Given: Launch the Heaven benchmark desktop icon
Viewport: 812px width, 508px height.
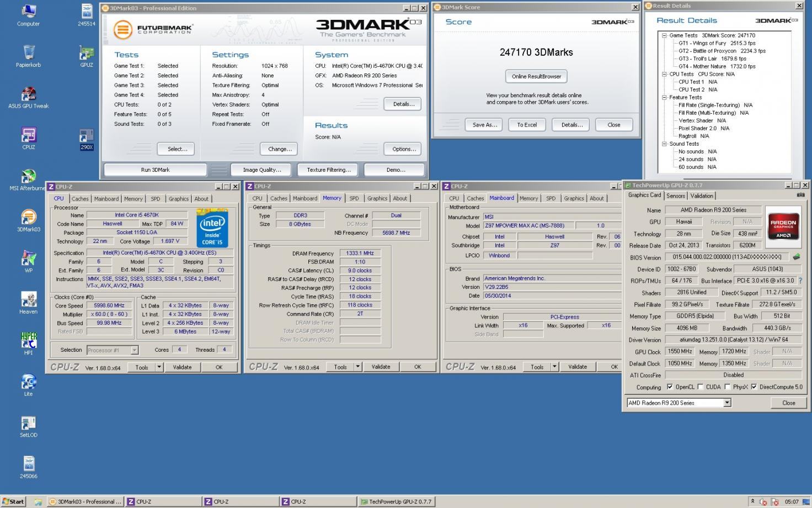Looking at the screenshot, I should tap(28, 300).
